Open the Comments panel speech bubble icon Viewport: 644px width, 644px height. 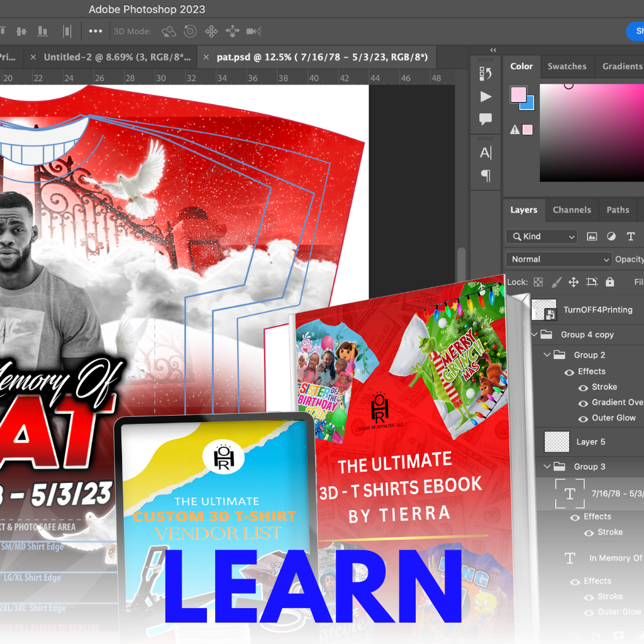486,119
